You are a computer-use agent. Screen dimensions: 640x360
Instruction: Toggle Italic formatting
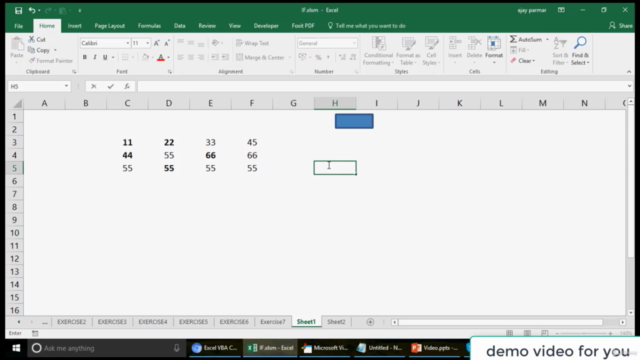tap(95, 57)
